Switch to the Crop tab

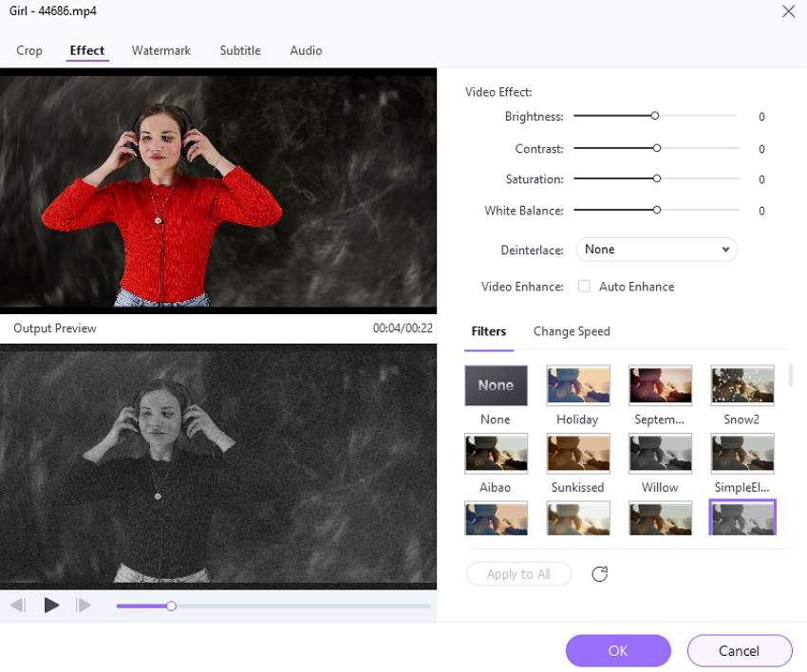29,50
